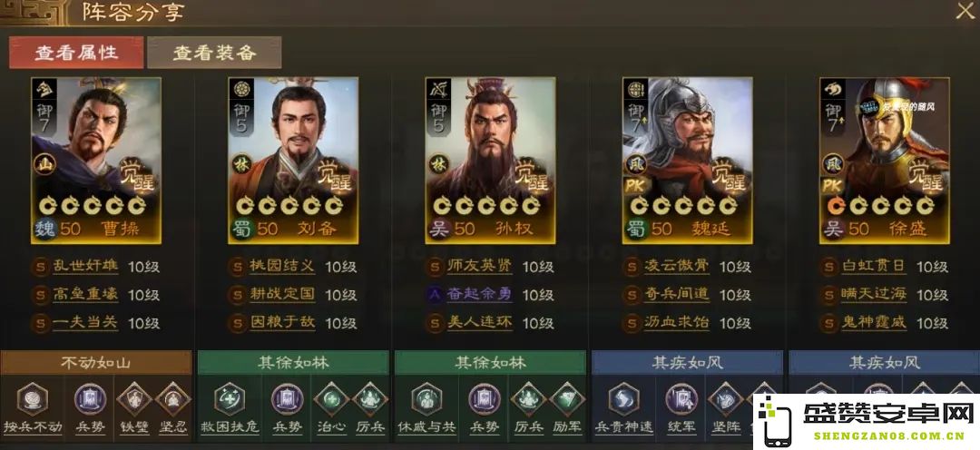Select the 孙权 hero card
The height and width of the screenshot is (450, 980).
(x=490, y=161)
